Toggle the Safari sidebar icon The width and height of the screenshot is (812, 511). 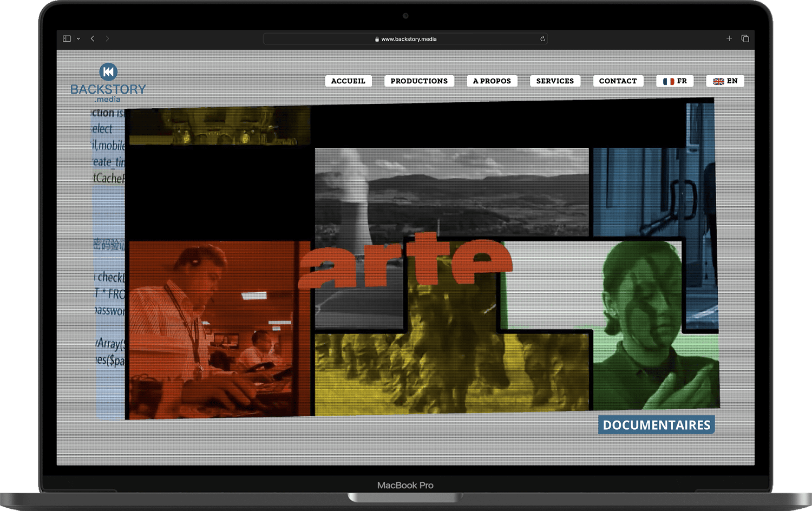pos(67,38)
